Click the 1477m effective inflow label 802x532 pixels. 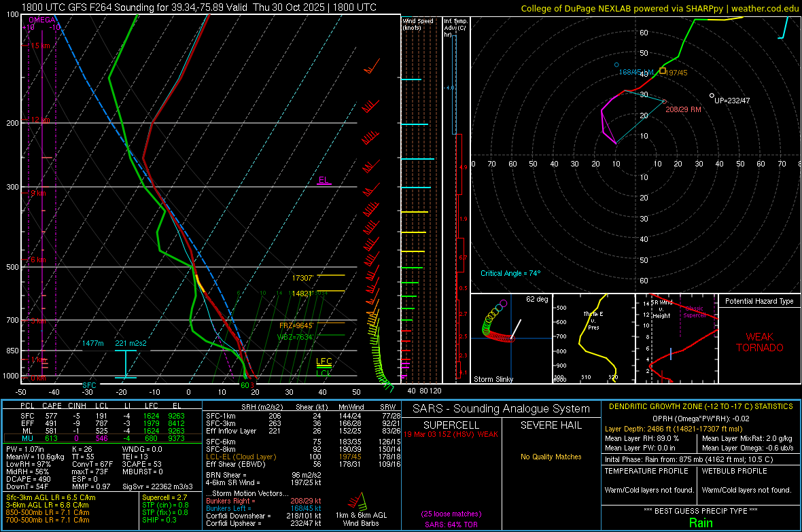(92, 343)
